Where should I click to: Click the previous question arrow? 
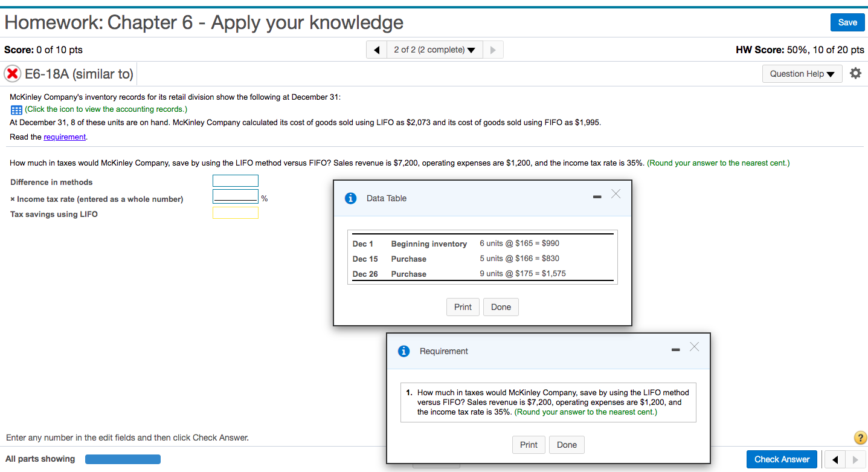coord(377,49)
